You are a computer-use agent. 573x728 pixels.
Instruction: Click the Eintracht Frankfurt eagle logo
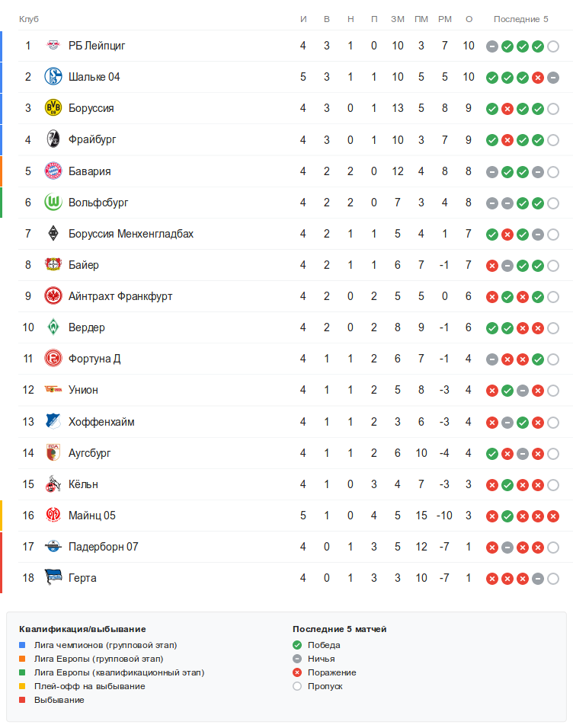(53, 296)
